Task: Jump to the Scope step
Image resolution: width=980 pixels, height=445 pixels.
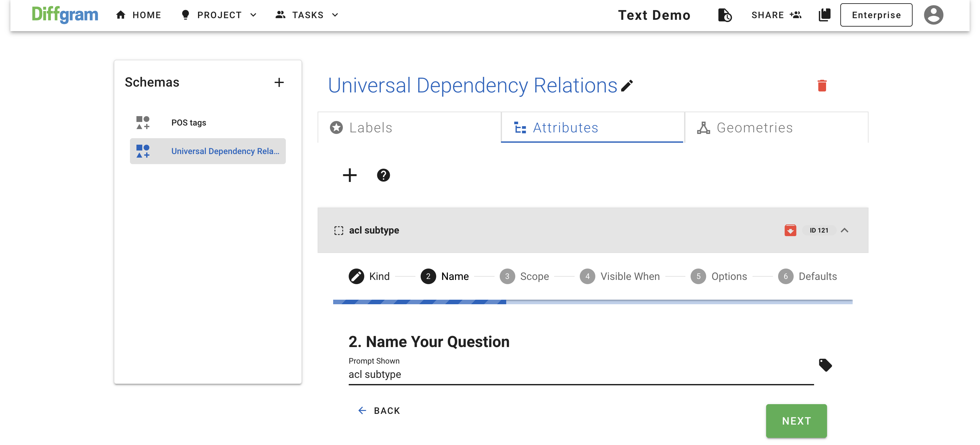Action: click(x=524, y=276)
